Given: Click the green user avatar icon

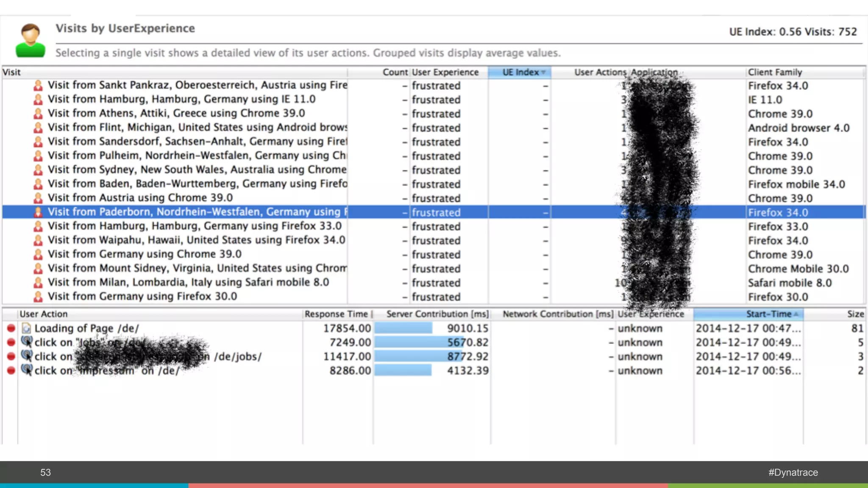Looking at the screenshot, I should (30, 41).
